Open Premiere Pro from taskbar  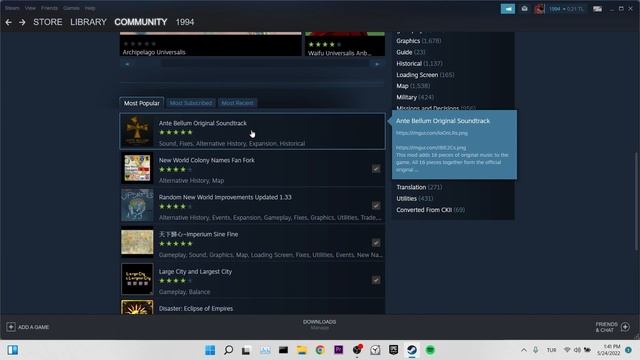point(338,350)
